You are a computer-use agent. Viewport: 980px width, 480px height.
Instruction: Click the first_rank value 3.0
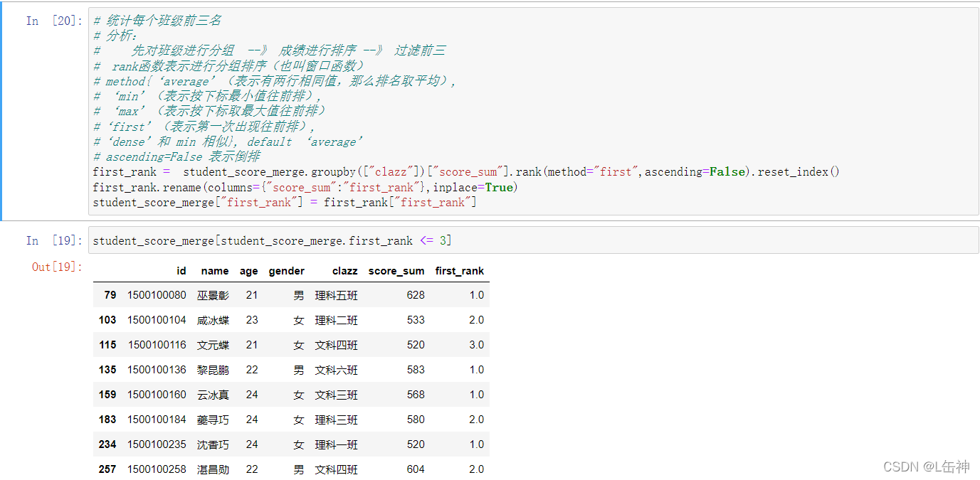pyautogui.click(x=476, y=345)
